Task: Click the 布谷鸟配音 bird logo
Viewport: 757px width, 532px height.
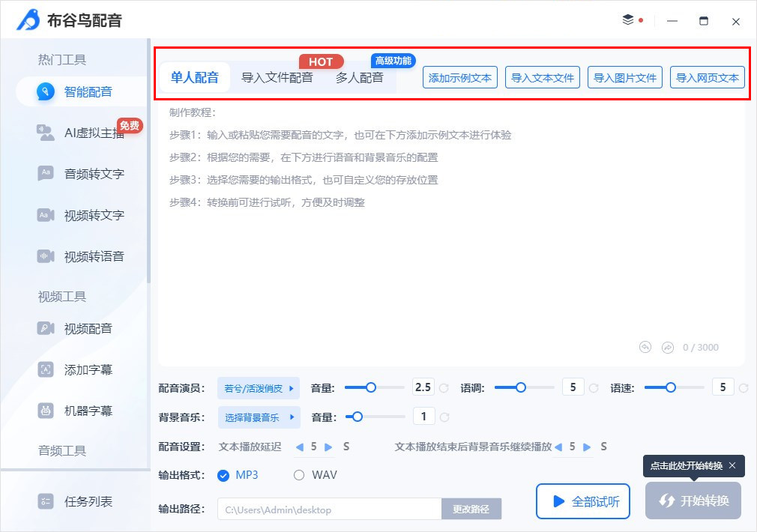Action: [x=28, y=20]
